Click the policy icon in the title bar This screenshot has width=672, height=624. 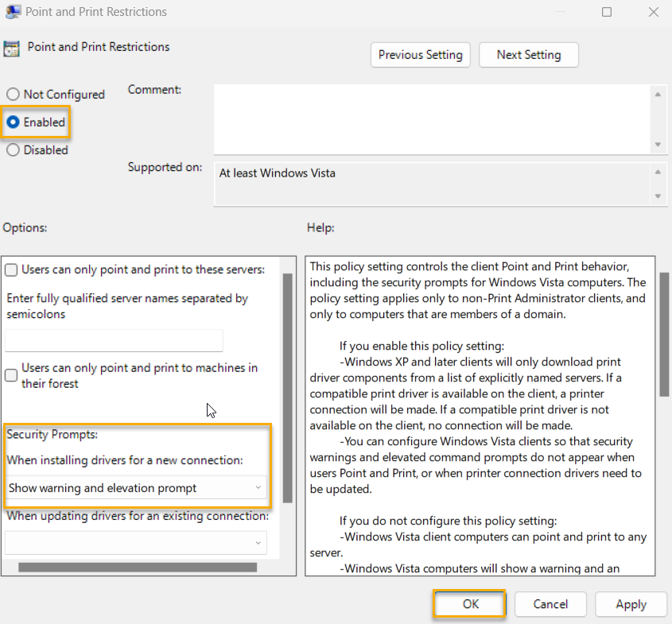point(13,12)
